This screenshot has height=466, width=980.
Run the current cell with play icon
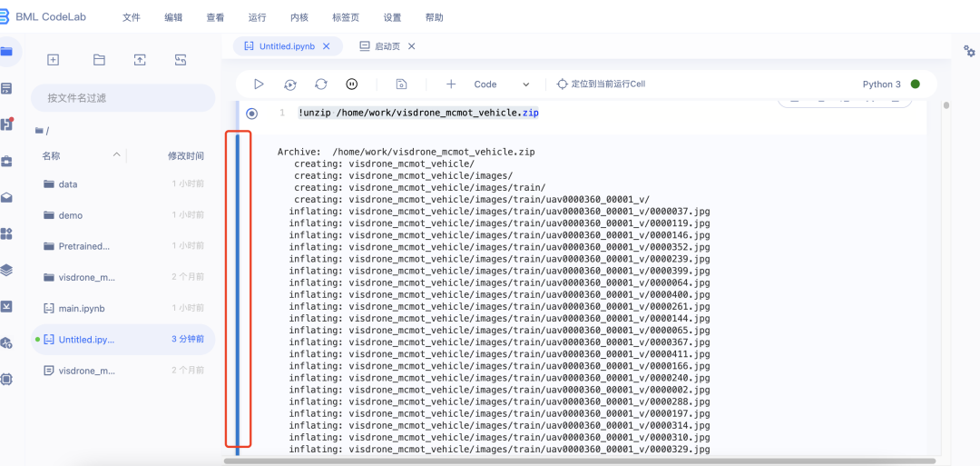259,84
